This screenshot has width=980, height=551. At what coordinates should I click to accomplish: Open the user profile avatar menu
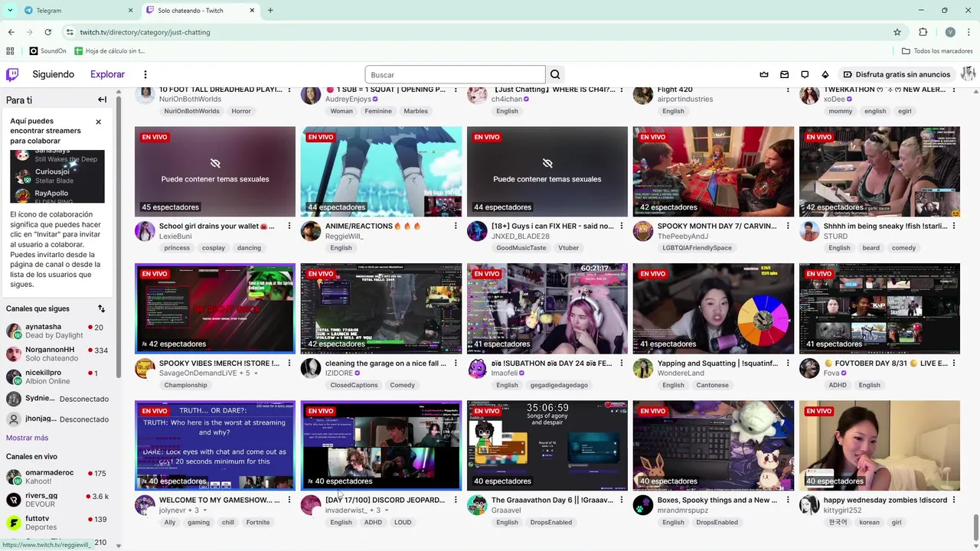(x=968, y=74)
